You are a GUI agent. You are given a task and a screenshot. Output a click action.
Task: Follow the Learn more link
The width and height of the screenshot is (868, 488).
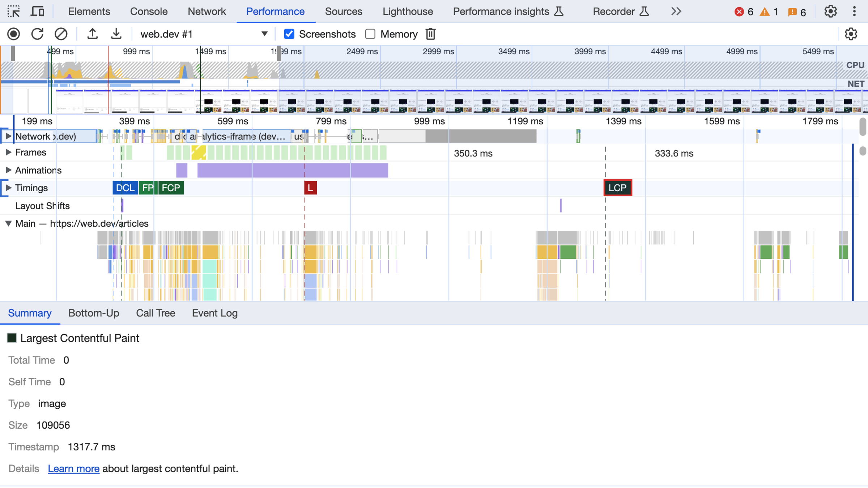73,468
